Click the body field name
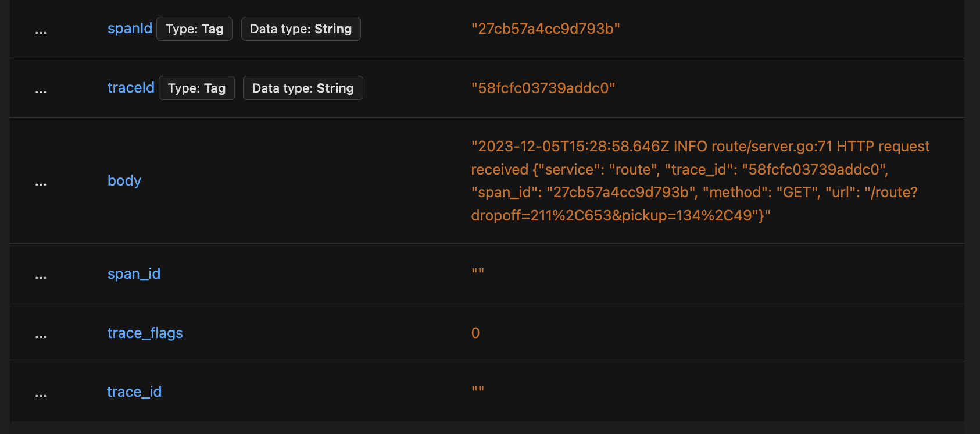Image resolution: width=980 pixels, height=434 pixels. 124,181
